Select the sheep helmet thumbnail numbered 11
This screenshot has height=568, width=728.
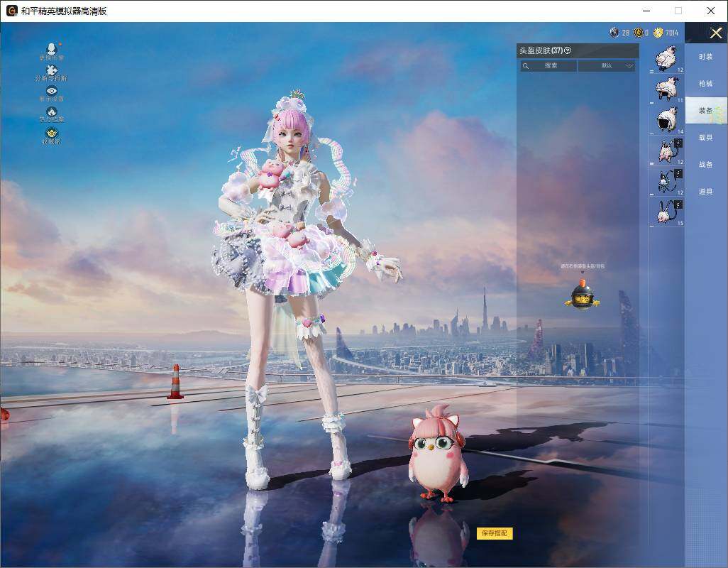(x=667, y=89)
